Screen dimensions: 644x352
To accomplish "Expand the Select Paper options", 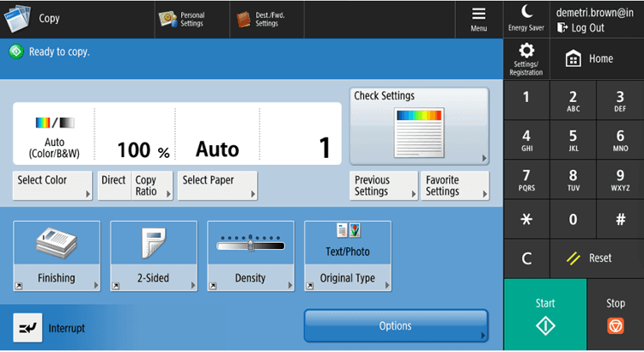I will point(218,185).
